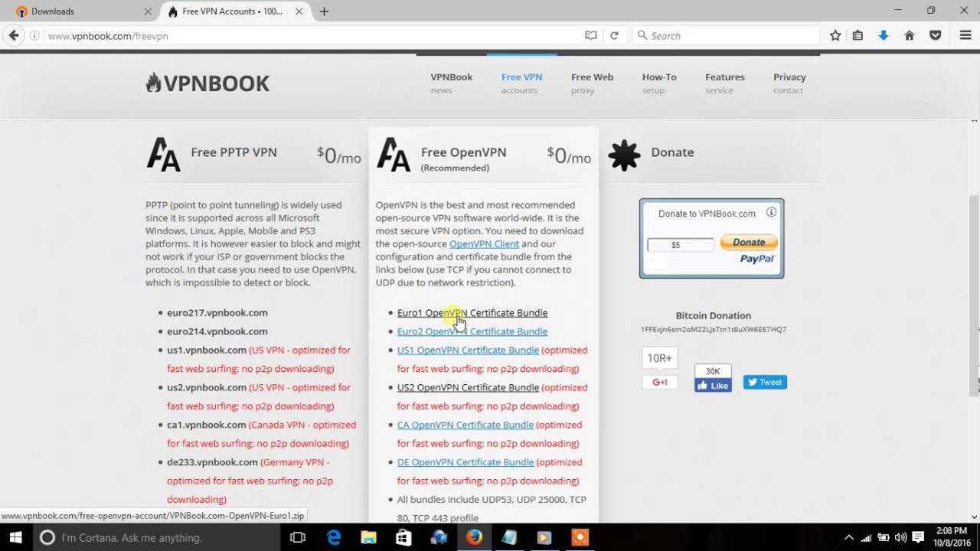Click de233.vpnbook.com server entry
The image size is (980, 551).
click(212, 462)
